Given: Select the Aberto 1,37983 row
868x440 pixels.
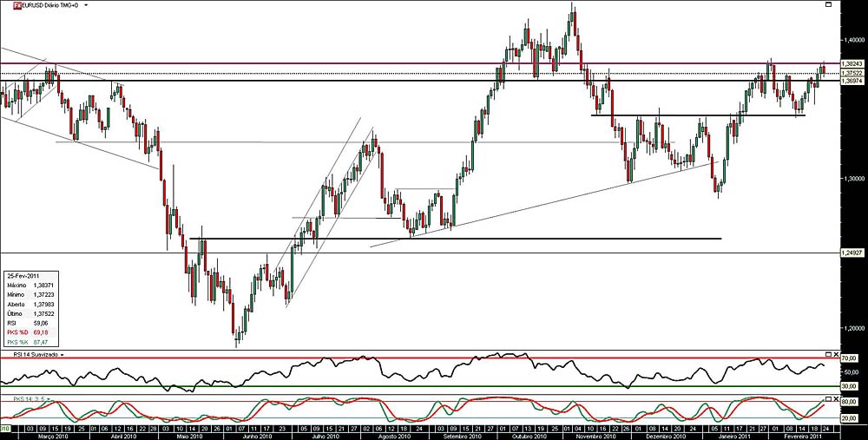Looking at the screenshot, I should 31,304.
